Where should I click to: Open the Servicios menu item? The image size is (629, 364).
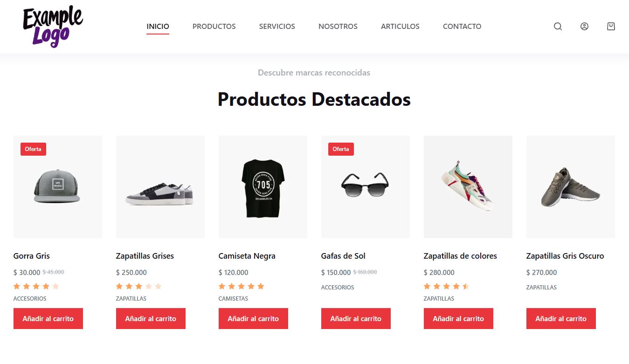[x=277, y=27]
